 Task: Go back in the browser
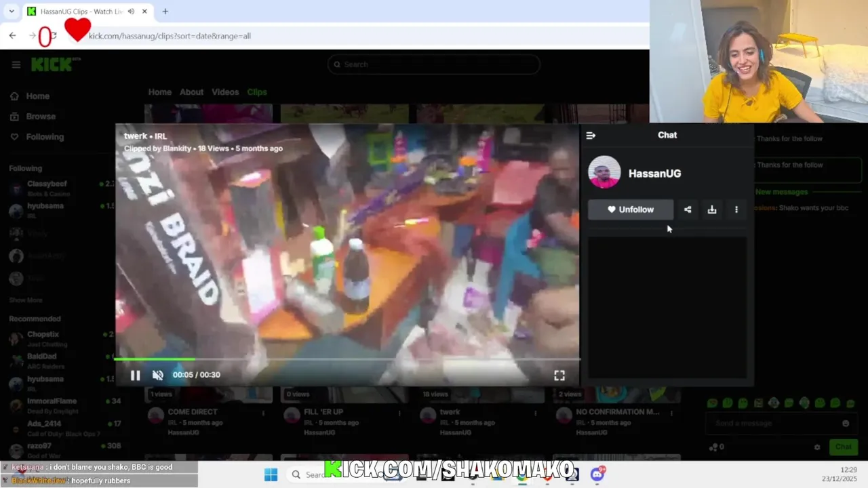coord(12,36)
